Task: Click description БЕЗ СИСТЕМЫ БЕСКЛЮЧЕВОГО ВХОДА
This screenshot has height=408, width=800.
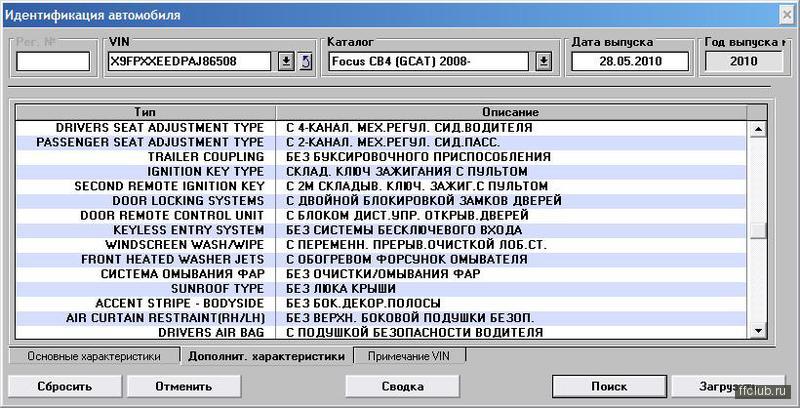Action: tap(404, 230)
